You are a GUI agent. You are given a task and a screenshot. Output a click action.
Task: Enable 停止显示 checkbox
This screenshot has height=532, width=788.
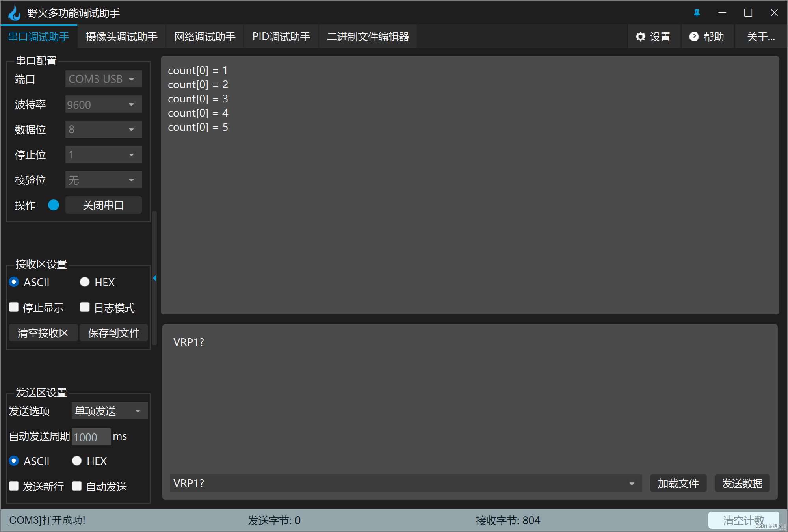[x=14, y=307]
